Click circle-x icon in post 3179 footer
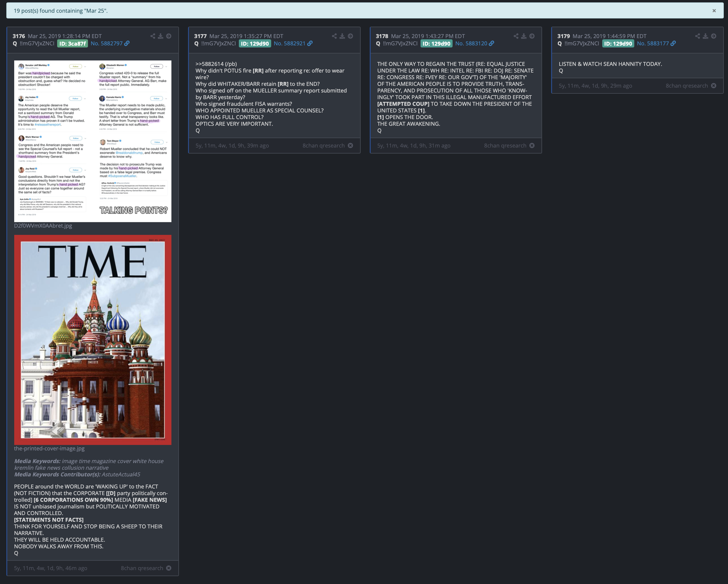Image resolution: width=728 pixels, height=584 pixels. pos(713,86)
